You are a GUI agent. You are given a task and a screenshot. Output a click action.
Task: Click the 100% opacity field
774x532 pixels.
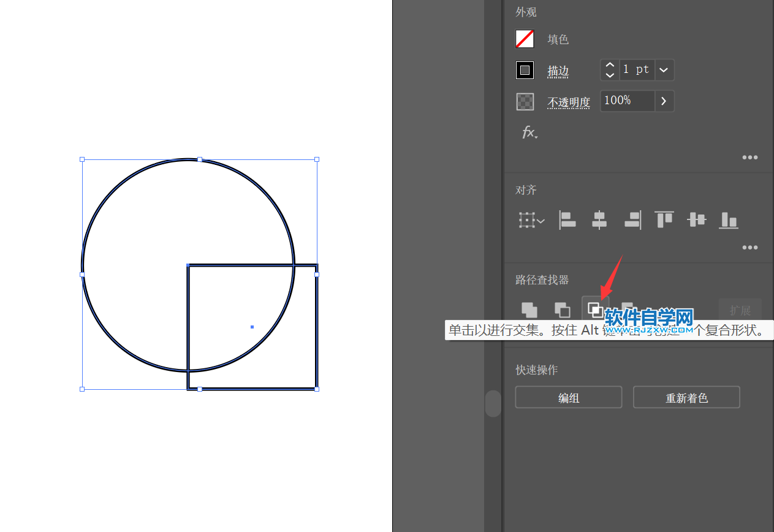click(628, 101)
